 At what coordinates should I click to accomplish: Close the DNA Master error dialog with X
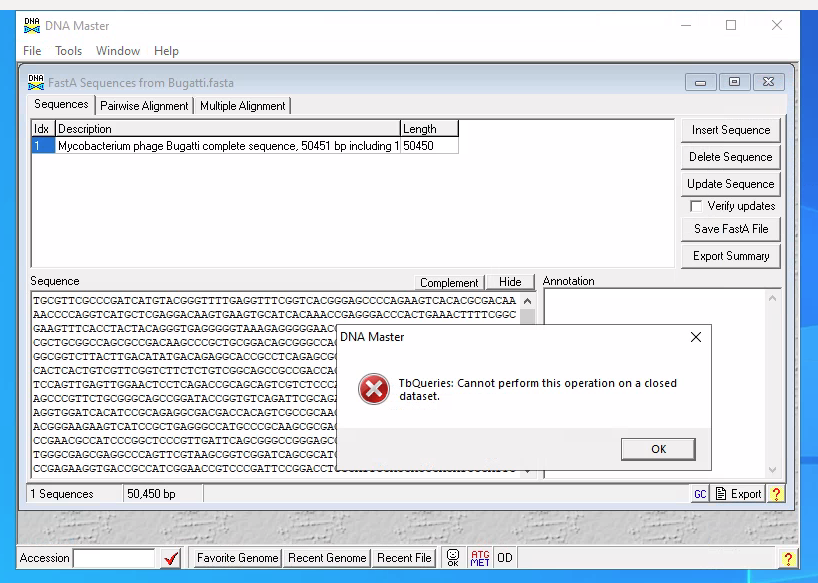coord(696,337)
